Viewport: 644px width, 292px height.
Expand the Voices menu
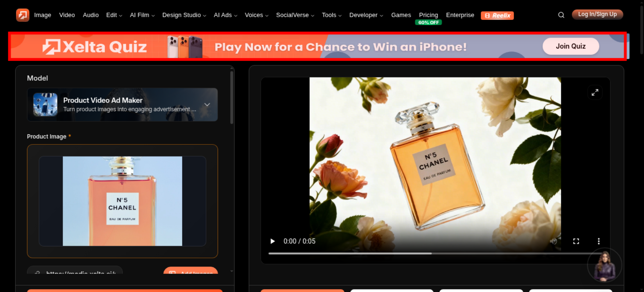tap(256, 15)
